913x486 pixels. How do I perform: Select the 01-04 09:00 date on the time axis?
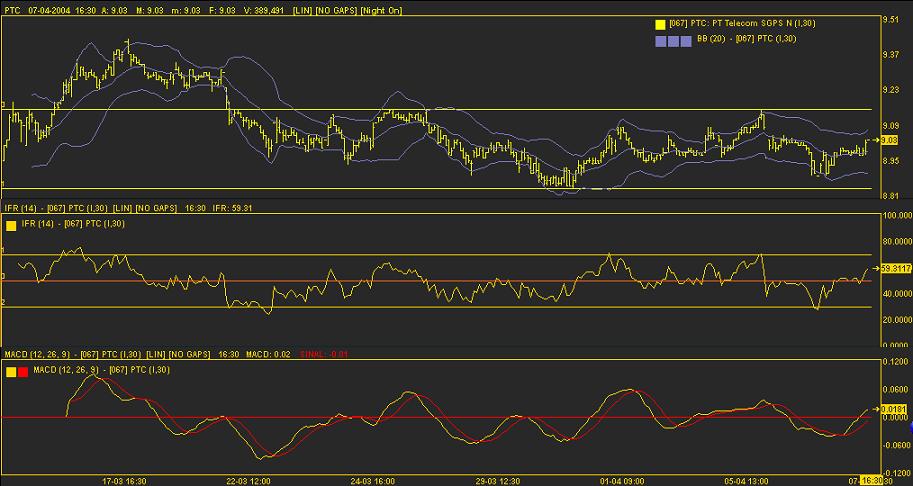point(622,481)
